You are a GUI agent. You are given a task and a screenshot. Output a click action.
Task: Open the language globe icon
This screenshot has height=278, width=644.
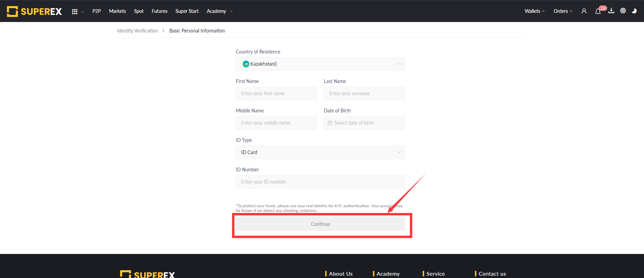click(x=623, y=11)
